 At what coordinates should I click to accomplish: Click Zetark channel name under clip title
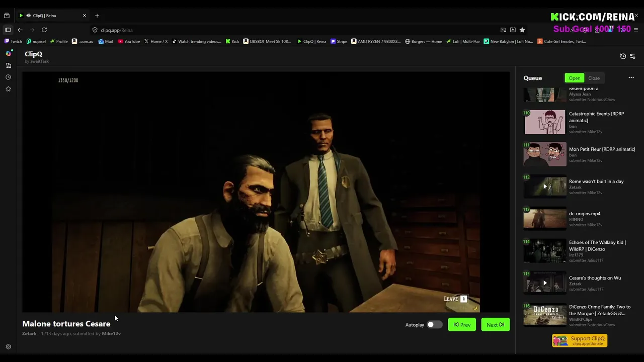point(29,333)
